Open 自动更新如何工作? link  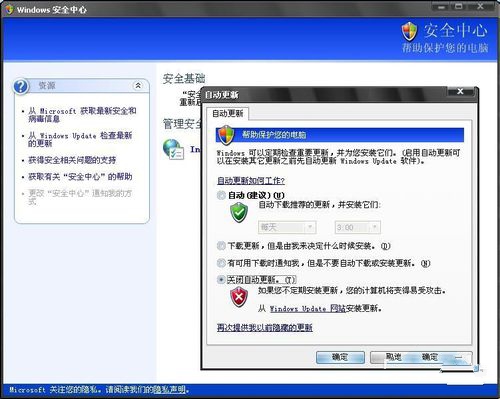point(251,181)
